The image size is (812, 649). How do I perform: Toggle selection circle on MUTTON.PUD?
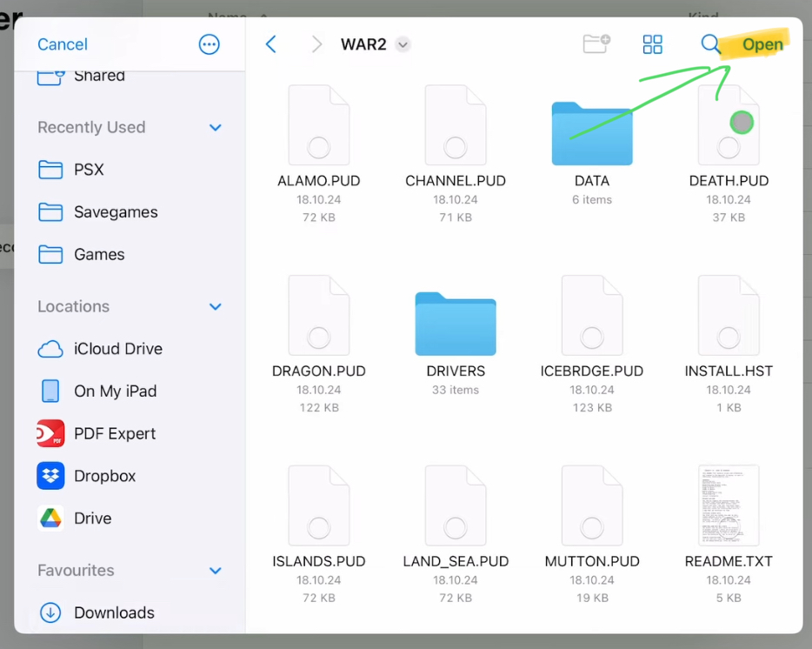click(x=592, y=528)
